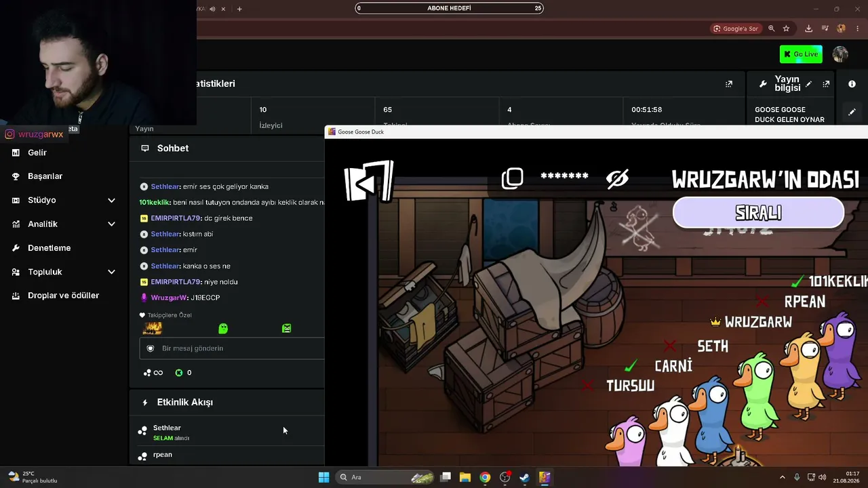Screen dimensions: 868x488
Task: Click the Droplar gift icon
Action: 16,296
